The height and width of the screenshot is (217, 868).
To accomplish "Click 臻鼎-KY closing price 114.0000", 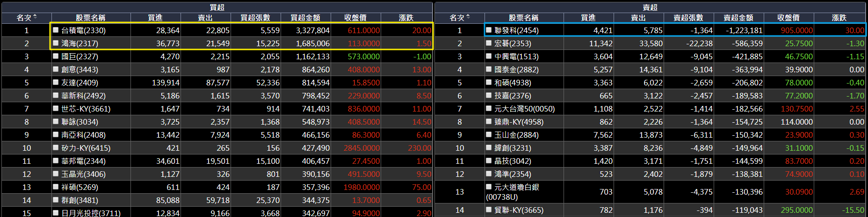I will [x=796, y=122].
